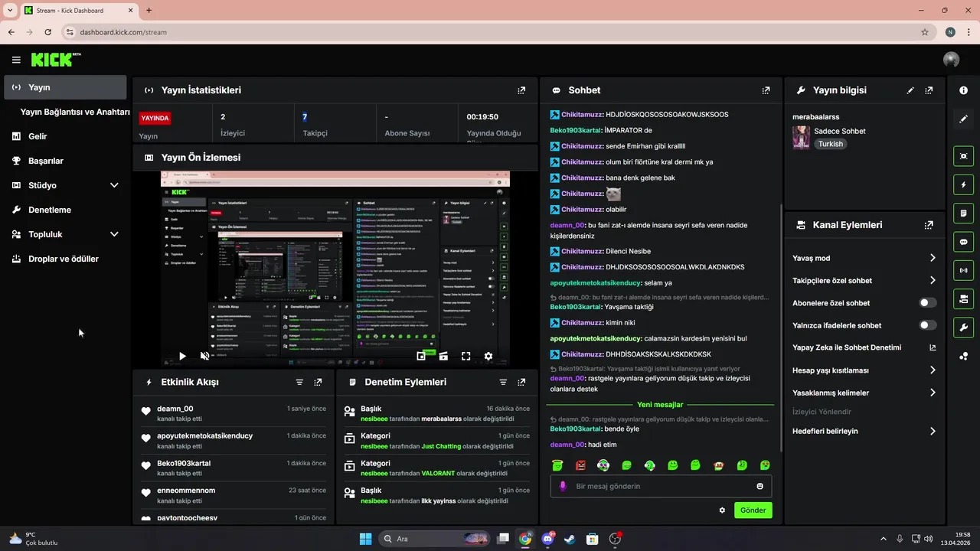Edit stream info with the Yayın bilgisi pencil

tap(910, 90)
